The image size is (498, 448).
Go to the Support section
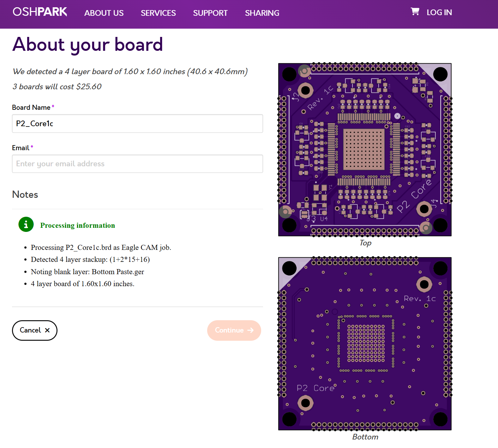click(x=210, y=13)
